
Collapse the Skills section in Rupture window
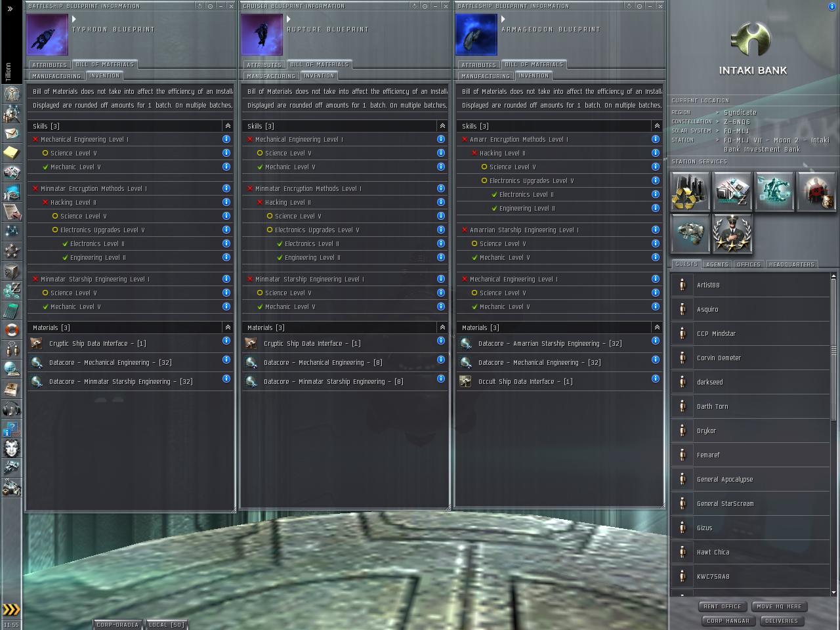click(x=442, y=126)
